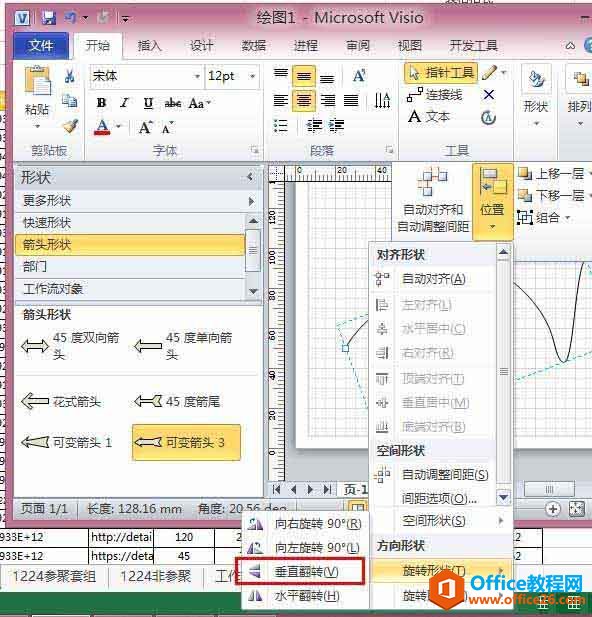Click the Cut scissors icon
The height and width of the screenshot is (617, 592).
(70, 75)
